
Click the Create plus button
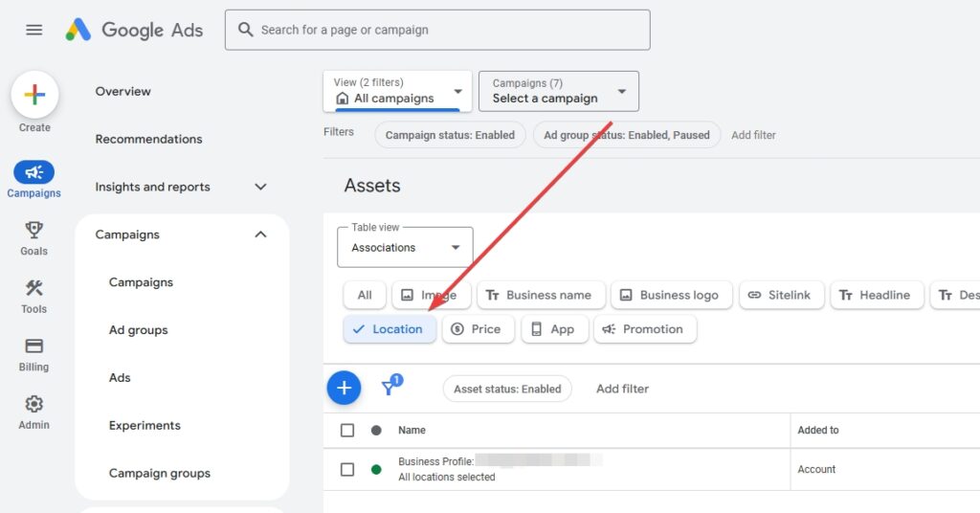pyautogui.click(x=34, y=95)
